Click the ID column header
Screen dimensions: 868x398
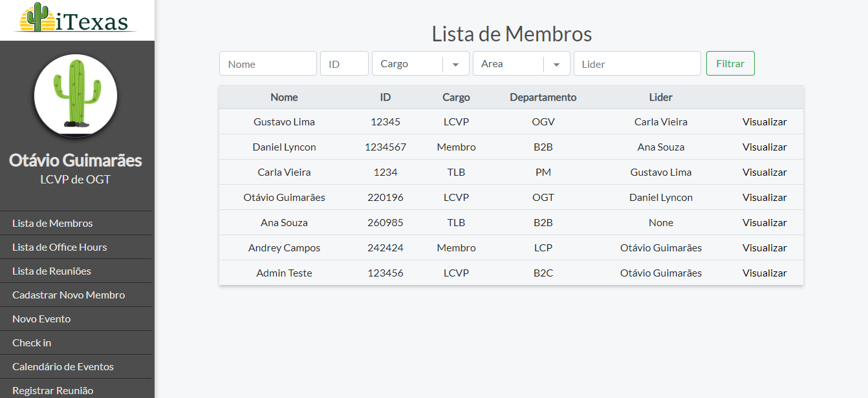click(385, 97)
